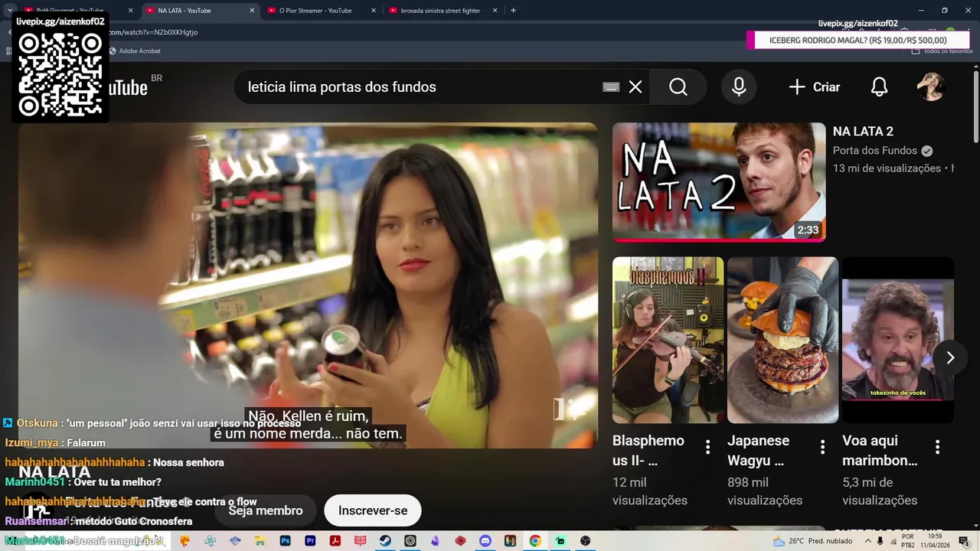Open the Adobe Acrobat bookmark

135,51
